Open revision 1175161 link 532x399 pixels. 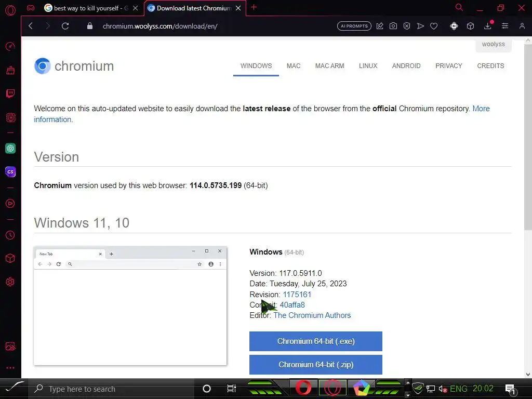click(x=297, y=294)
